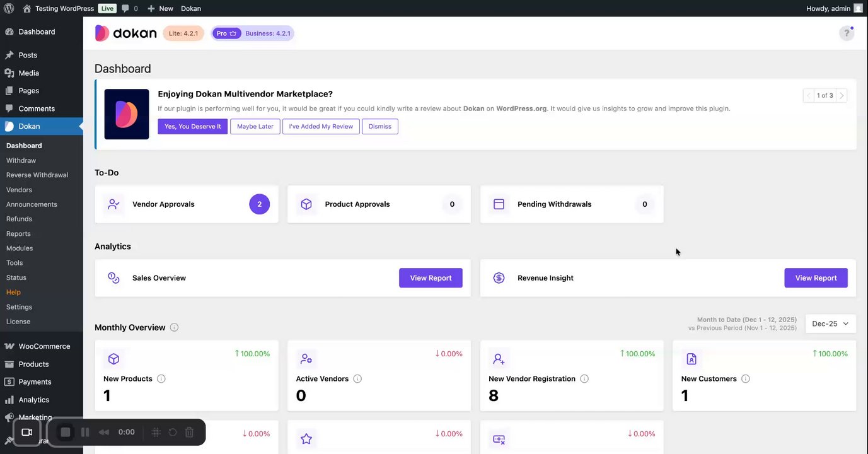The width and height of the screenshot is (868, 454).
Task: Go to the next notice arrow
Action: [x=842, y=96]
